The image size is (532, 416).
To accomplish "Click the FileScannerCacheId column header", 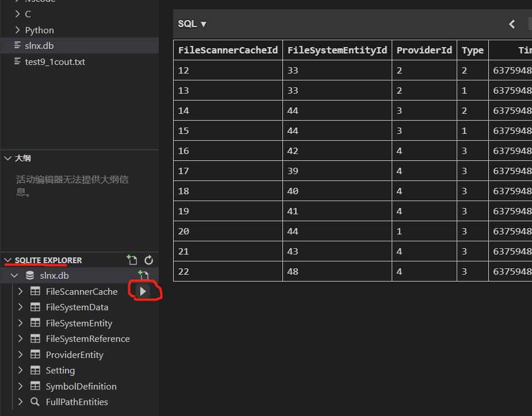I will click(x=228, y=50).
